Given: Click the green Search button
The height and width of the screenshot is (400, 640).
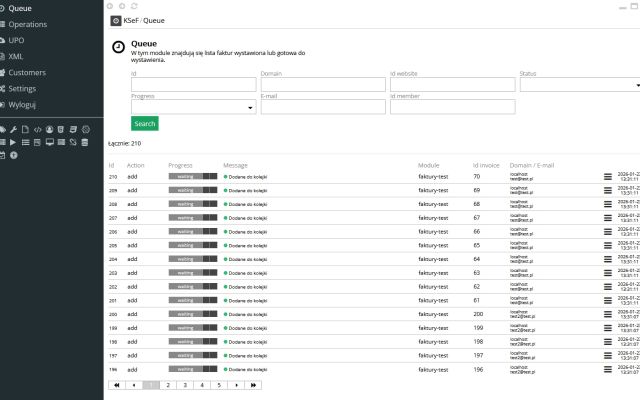Looking at the screenshot, I should [144, 124].
